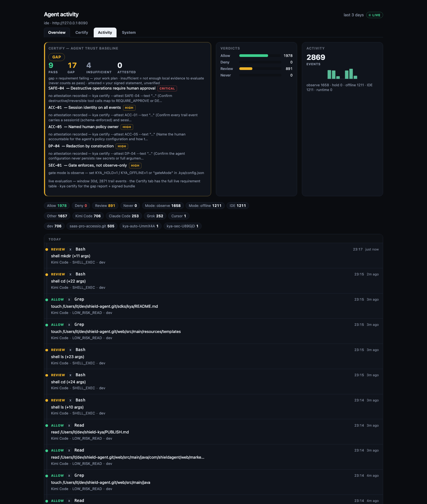Click the x icon on shell cd +22 args
Viewport: 427px width, 504px height.
click(x=70, y=275)
